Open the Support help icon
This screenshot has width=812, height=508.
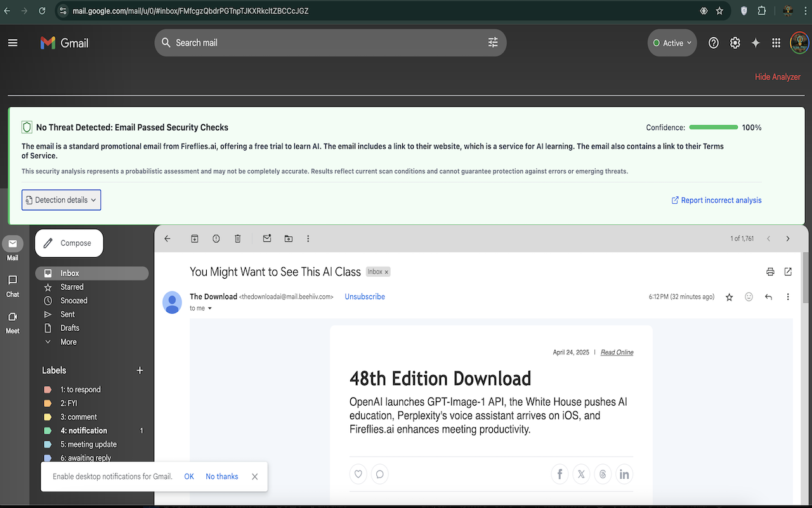pyautogui.click(x=714, y=43)
